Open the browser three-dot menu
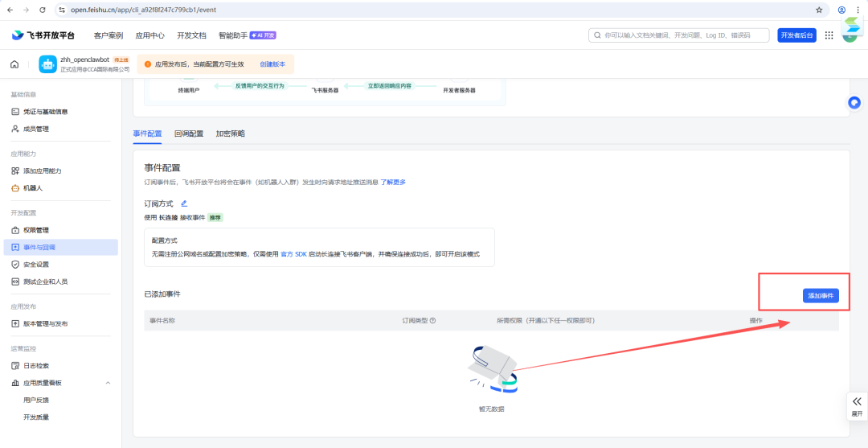The height and width of the screenshot is (448, 868). click(858, 10)
